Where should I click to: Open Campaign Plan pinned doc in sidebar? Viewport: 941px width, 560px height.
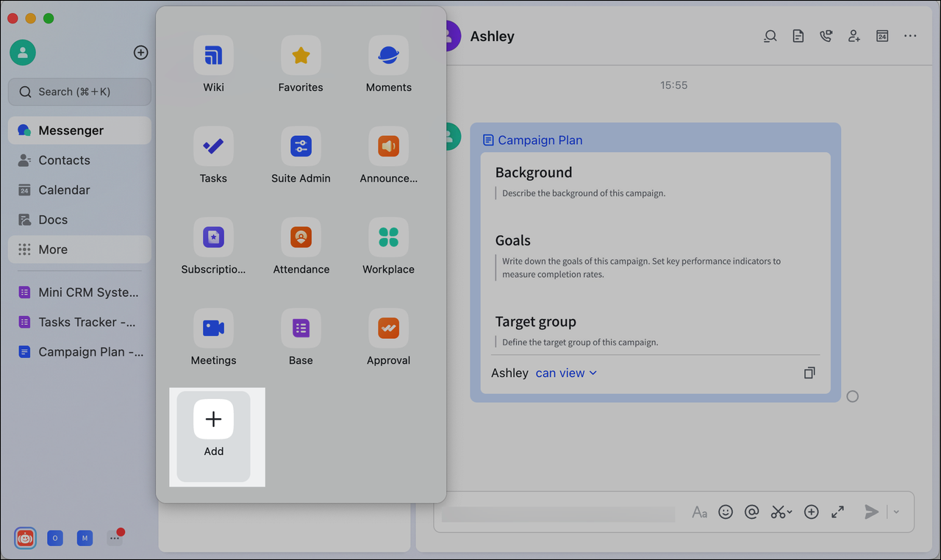[79, 352]
